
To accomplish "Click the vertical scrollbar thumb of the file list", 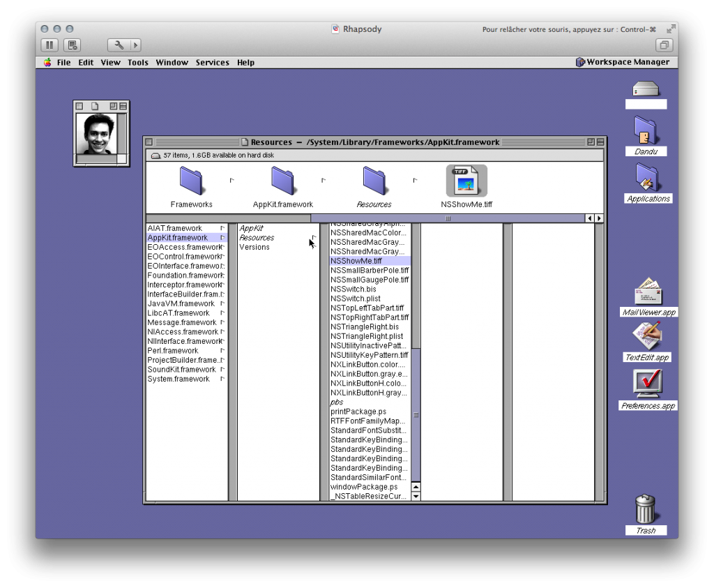I will (416, 415).
